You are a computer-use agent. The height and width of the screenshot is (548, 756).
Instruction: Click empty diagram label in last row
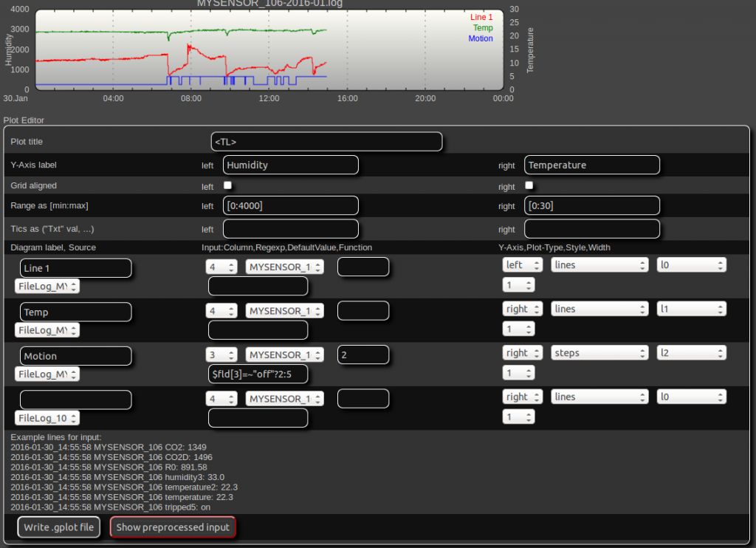tap(76, 400)
